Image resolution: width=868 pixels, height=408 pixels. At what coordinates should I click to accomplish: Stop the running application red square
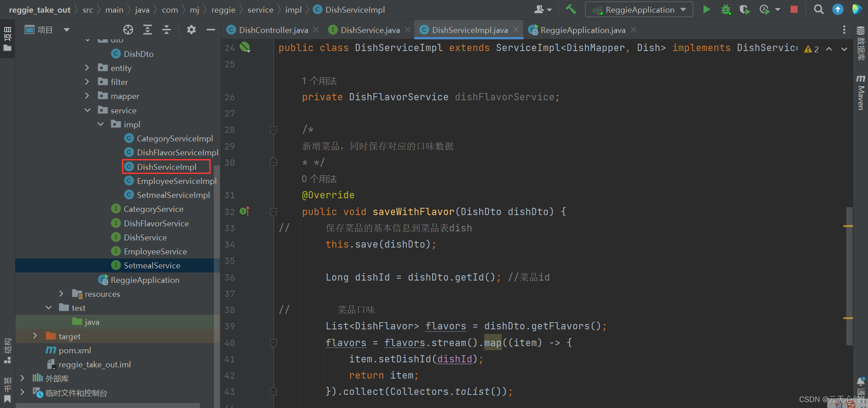point(794,9)
